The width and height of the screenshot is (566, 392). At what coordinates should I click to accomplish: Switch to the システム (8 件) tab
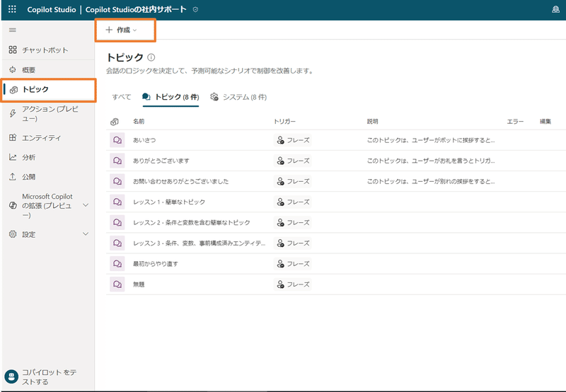tap(239, 97)
